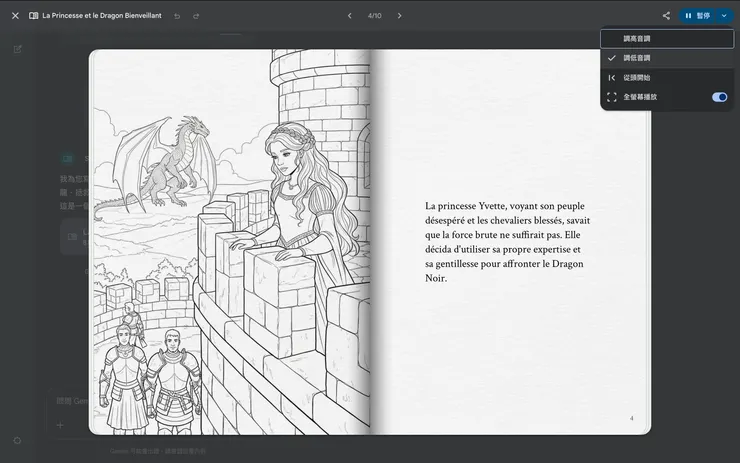
Task: Select 調低音調 in the menu
Action: coord(667,58)
